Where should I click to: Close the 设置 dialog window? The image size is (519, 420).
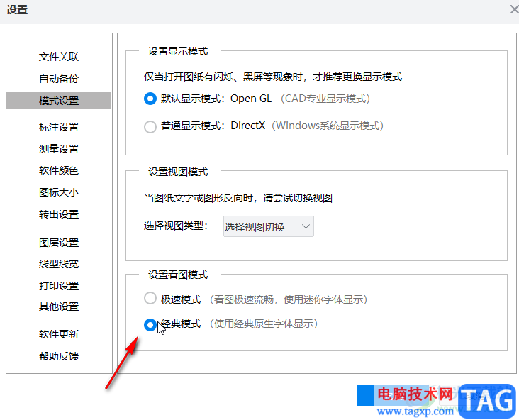click(x=514, y=10)
